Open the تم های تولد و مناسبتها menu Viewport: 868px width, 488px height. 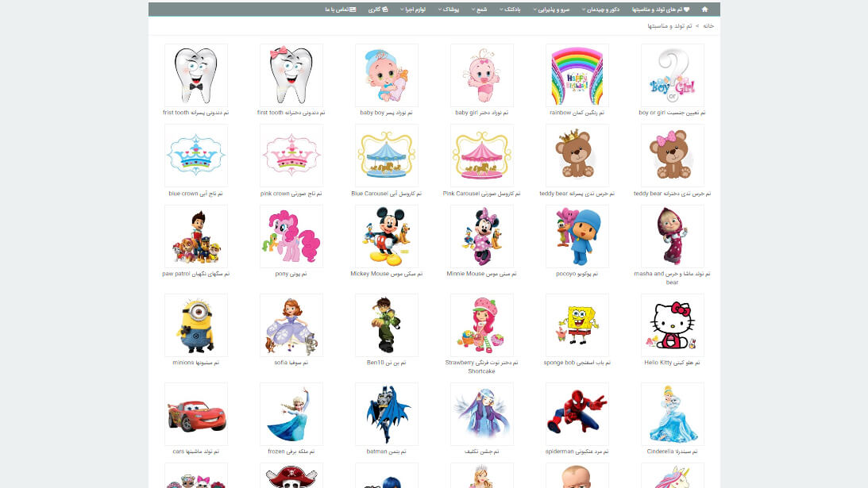pyautogui.click(x=661, y=10)
